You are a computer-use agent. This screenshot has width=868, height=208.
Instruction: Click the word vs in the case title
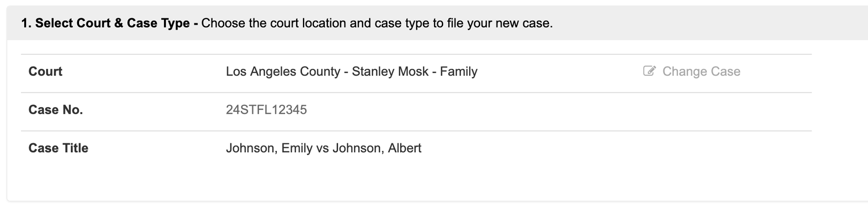coord(323,148)
